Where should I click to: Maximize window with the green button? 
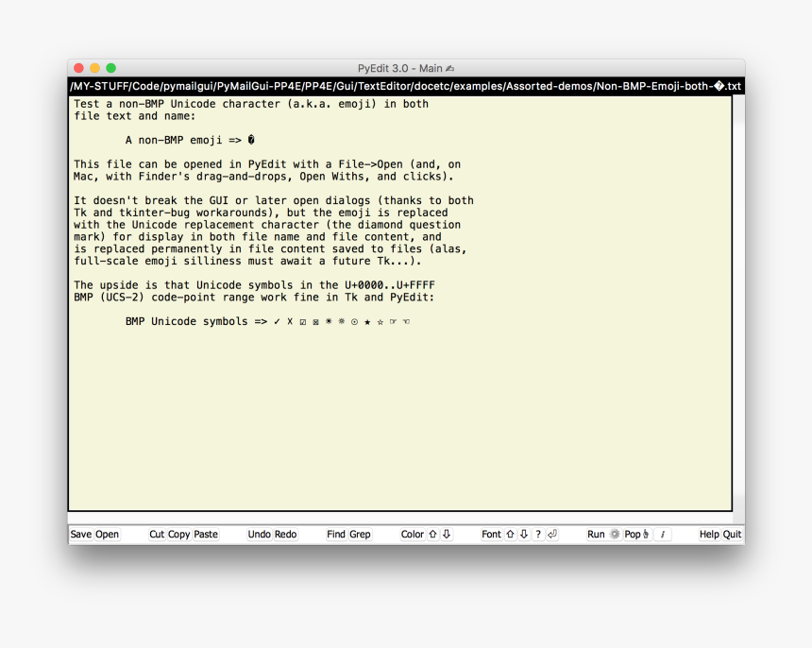[x=110, y=68]
